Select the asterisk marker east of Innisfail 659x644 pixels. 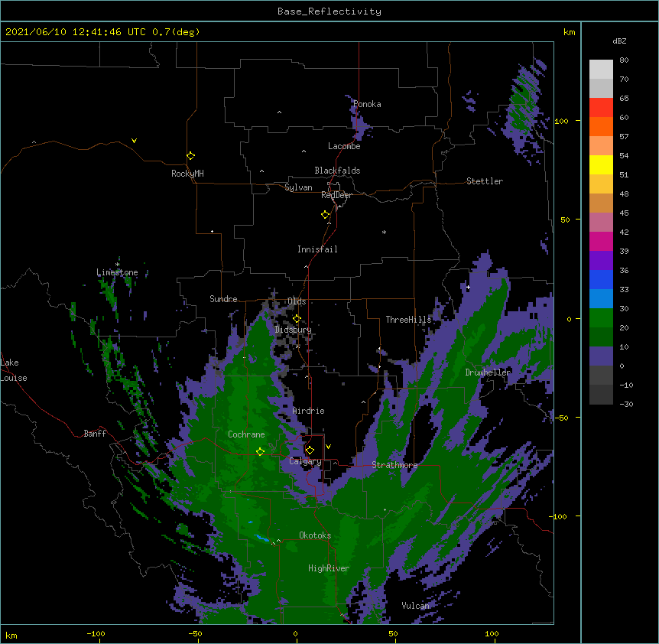click(x=384, y=232)
